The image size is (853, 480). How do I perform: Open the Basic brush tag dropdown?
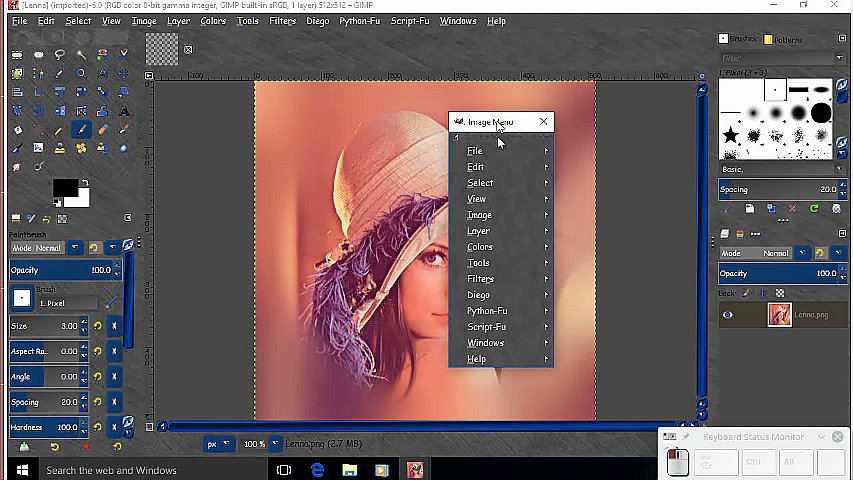839,169
